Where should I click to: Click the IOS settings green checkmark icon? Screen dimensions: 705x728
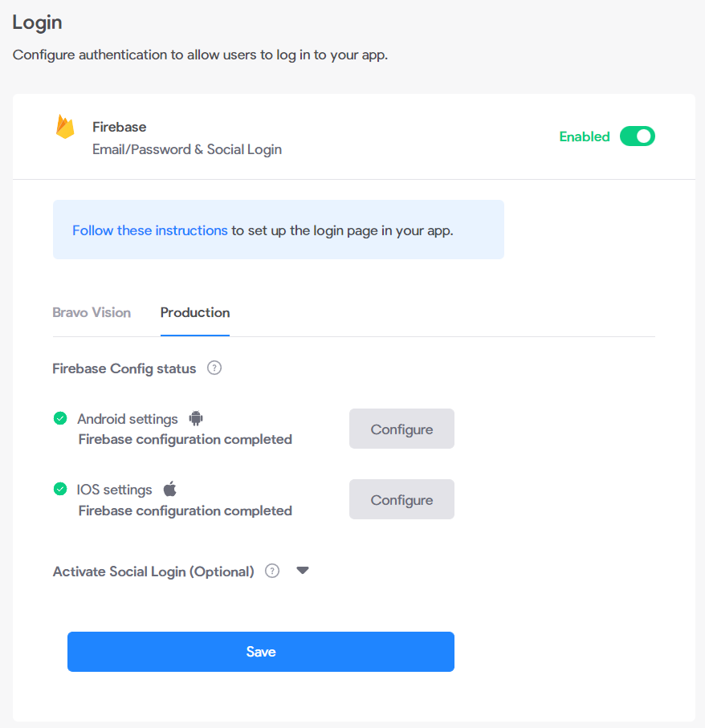click(x=60, y=489)
